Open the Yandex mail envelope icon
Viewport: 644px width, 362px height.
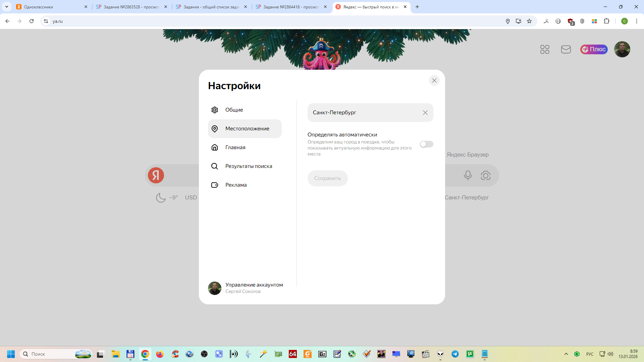566,49
